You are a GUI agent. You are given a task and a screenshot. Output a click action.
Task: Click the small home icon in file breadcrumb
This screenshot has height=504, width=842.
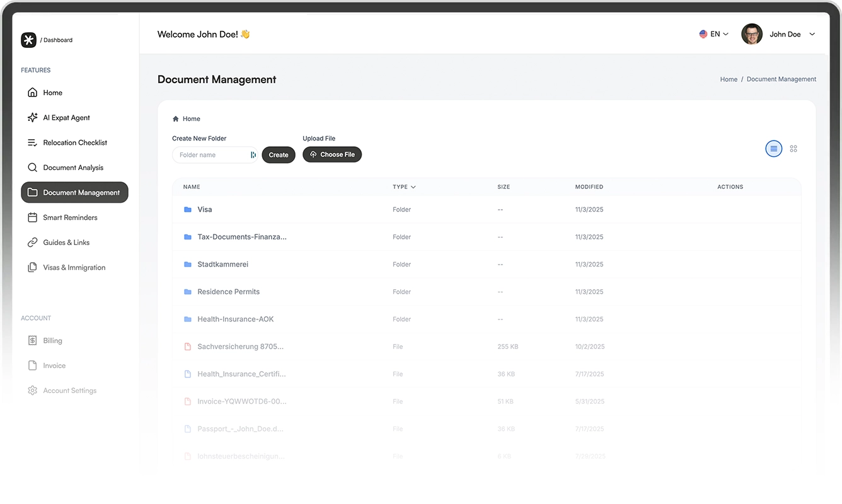pyautogui.click(x=176, y=118)
